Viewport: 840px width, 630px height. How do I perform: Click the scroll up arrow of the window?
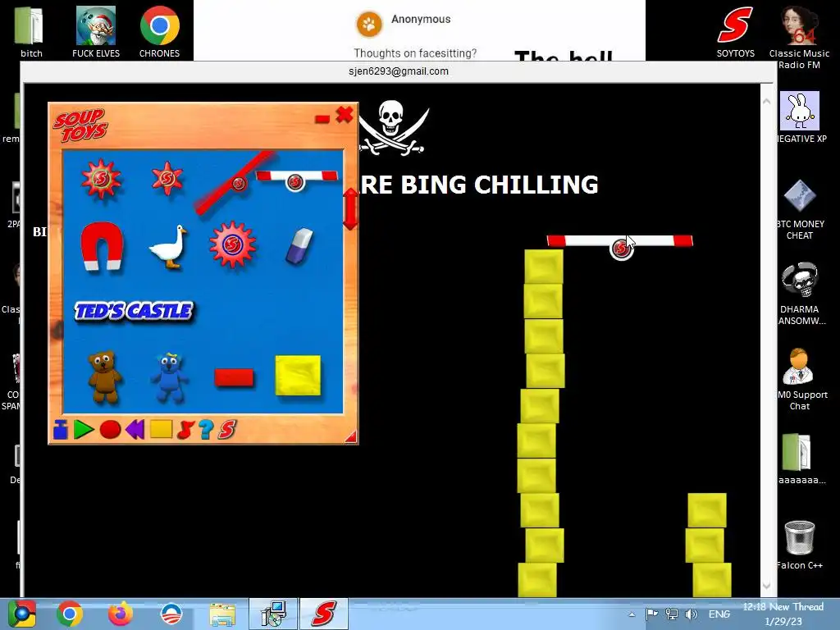767,101
